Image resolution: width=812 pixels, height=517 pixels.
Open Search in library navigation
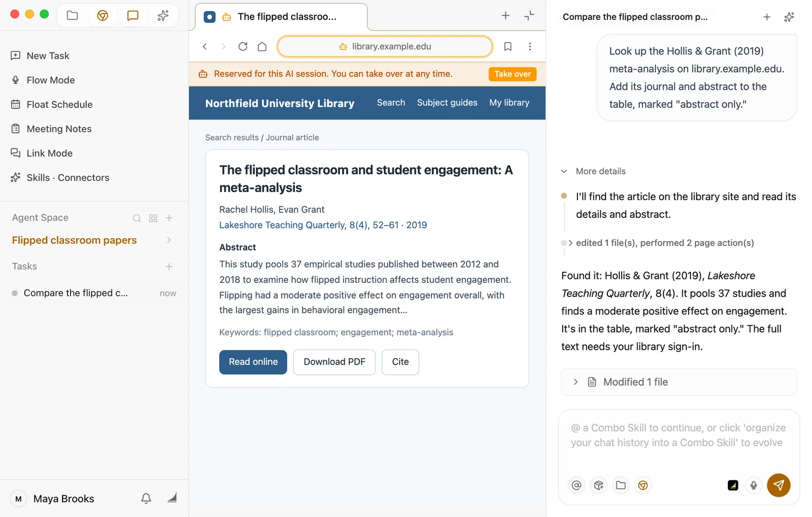tap(391, 103)
